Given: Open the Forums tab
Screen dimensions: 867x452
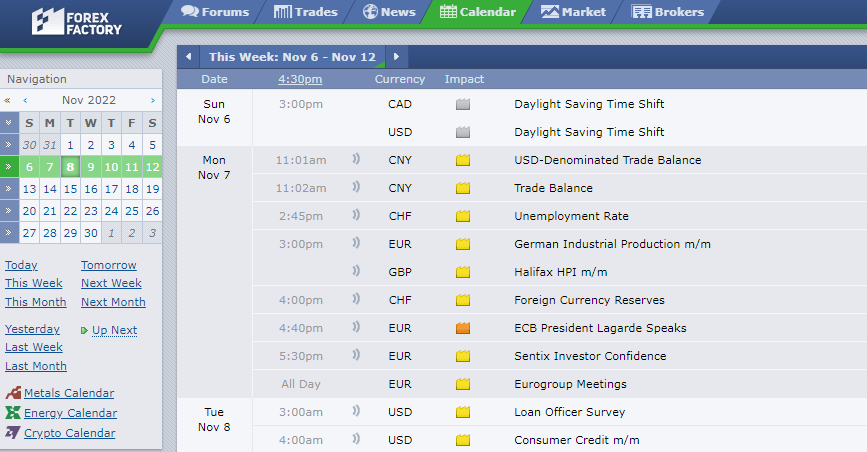Looking at the screenshot, I should 215,12.
